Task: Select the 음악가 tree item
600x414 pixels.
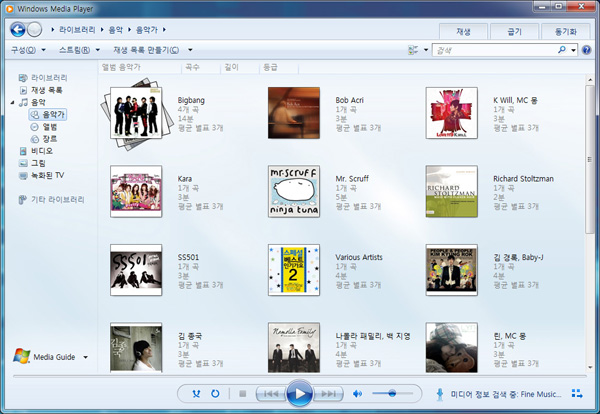Action: click(x=48, y=114)
